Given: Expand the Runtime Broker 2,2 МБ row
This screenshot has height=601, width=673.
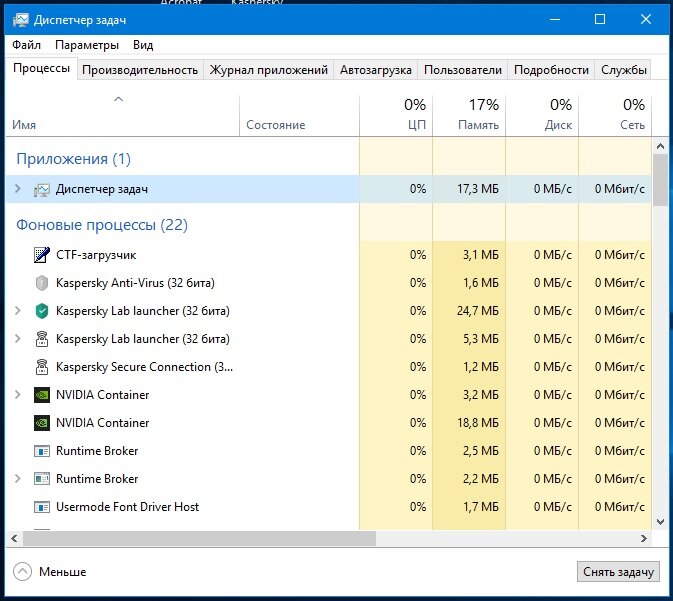Looking at the screenshot, I should pos(18,478).
